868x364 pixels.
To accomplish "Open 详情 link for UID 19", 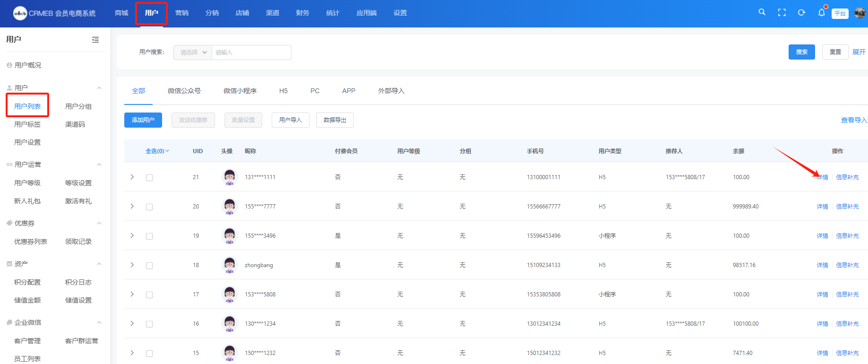I will point(822,236).
